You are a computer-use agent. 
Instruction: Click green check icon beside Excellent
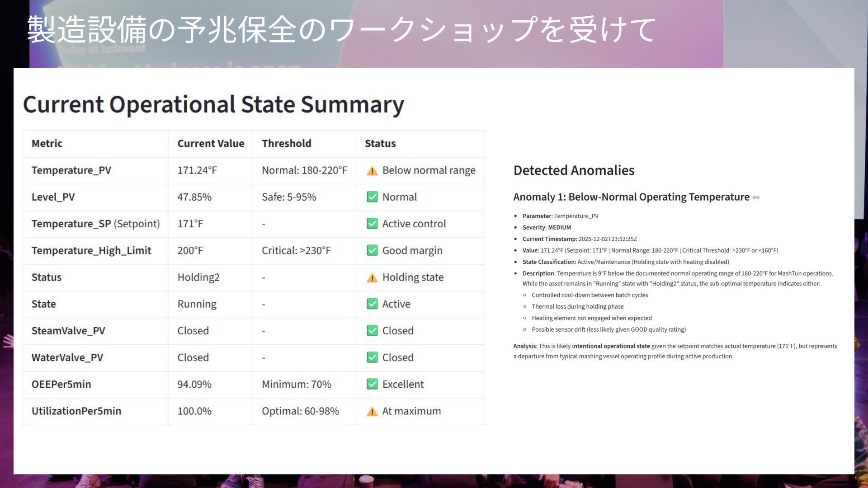[372, 384]
